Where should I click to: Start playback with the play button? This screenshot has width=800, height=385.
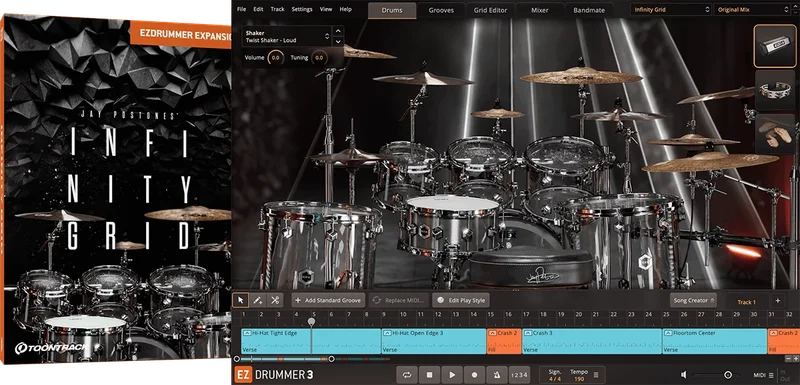(452, 375)
